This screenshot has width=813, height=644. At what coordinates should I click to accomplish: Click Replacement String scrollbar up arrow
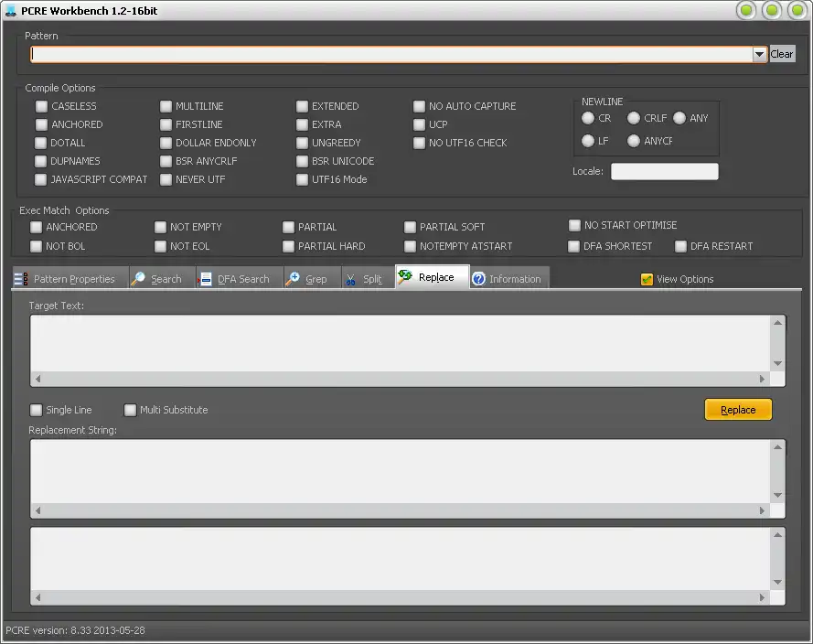click(777, 447)
